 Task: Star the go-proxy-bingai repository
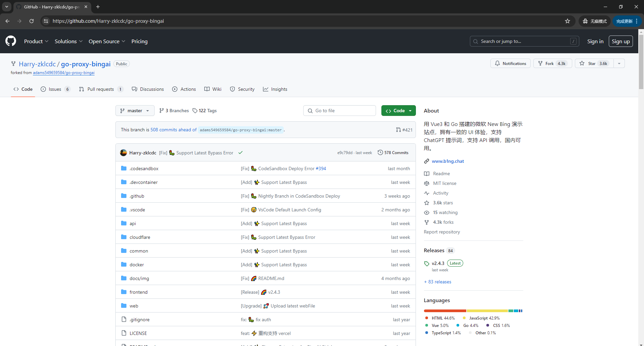pos(594,64)
